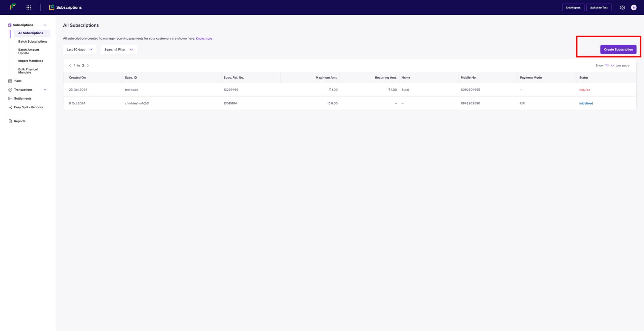Open Batch Subscriptions page
The width and height of the screenshot is (644, 331).
33,42
